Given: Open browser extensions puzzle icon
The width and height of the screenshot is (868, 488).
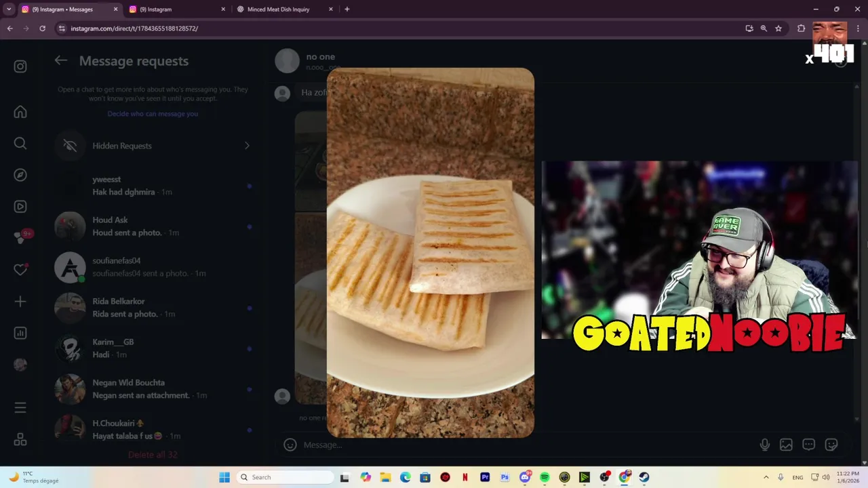Looking at the screenshot, I should click(801, 28).
